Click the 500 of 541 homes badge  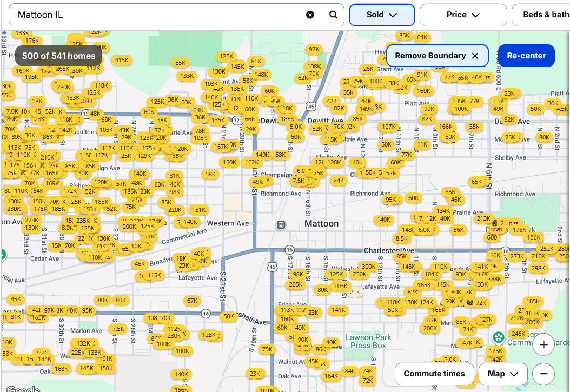pos(58,56)
